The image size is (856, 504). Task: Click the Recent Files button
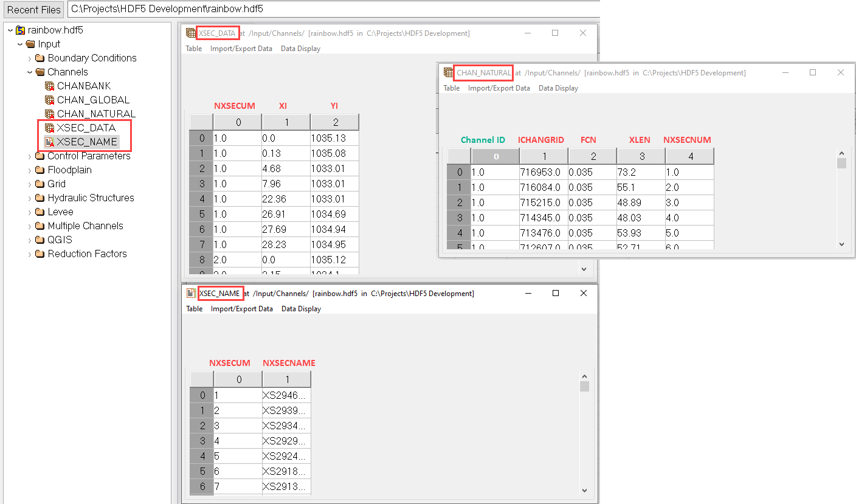coord(34,10)
